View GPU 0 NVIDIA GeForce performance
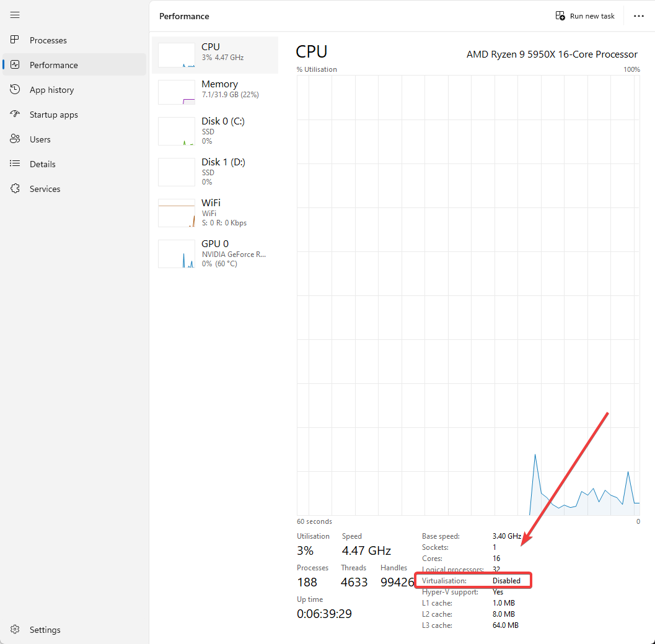 215,254
